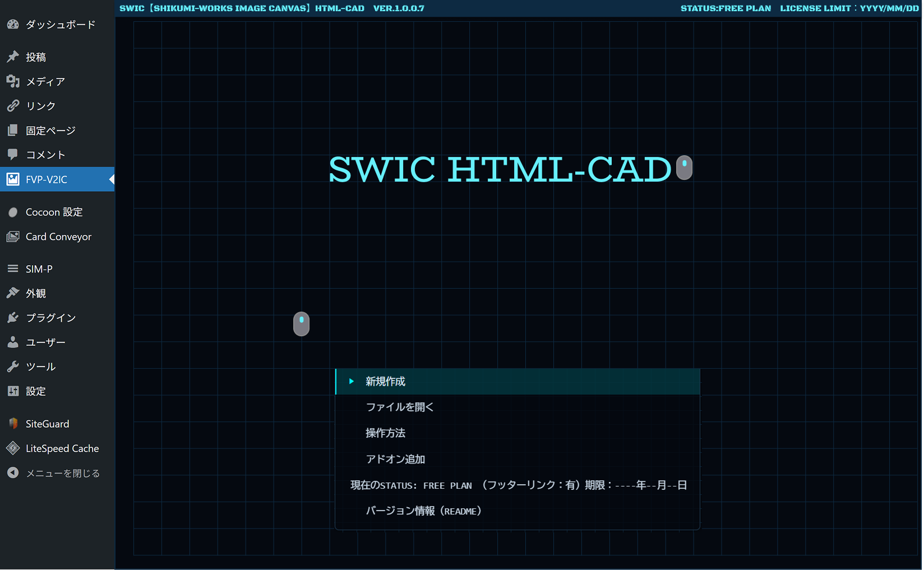The image size is (924, 570).
Task: Click the SWIC HTML-CAD title text
Action: tap(500, 170)
